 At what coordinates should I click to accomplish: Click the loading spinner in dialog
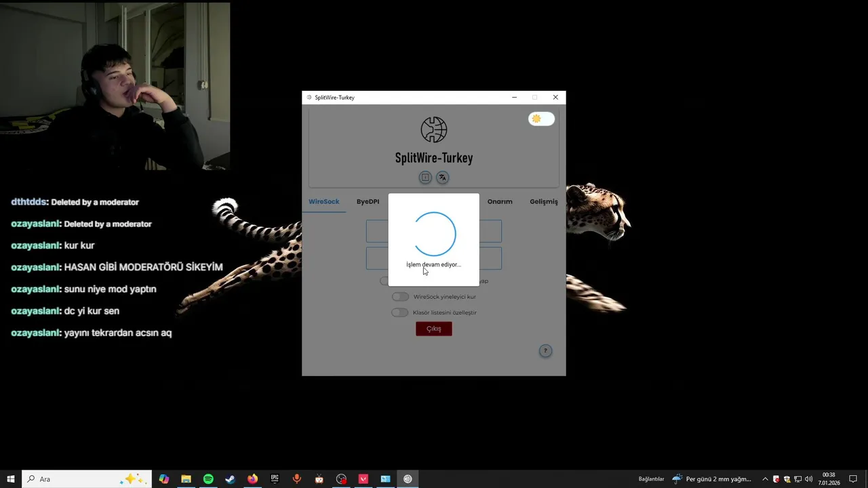pos(434,234)
